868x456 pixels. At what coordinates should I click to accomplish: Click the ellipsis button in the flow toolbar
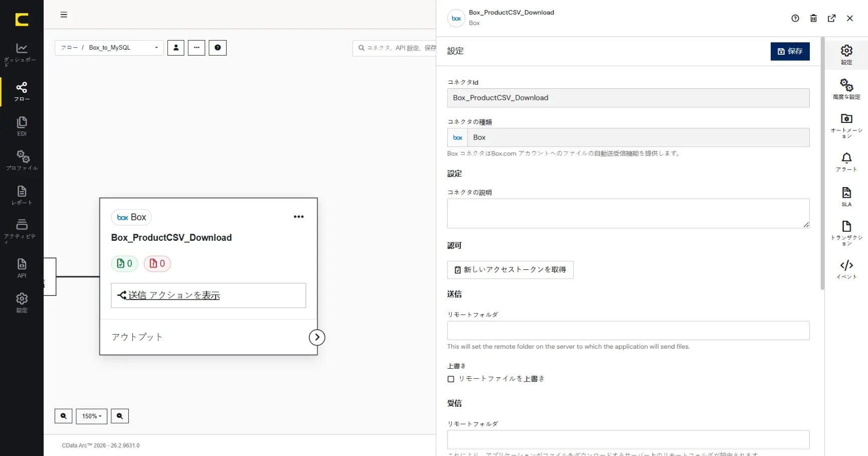[197, 48]
